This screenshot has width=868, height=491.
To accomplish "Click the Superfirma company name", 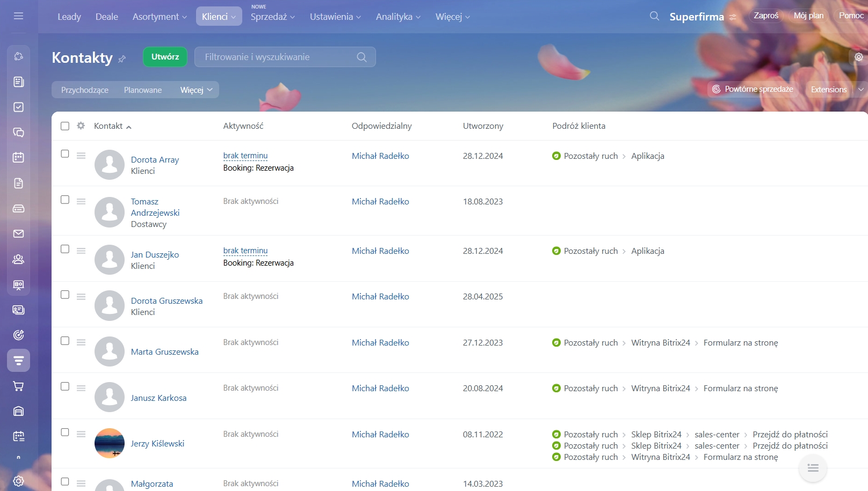I will [697, 17].
